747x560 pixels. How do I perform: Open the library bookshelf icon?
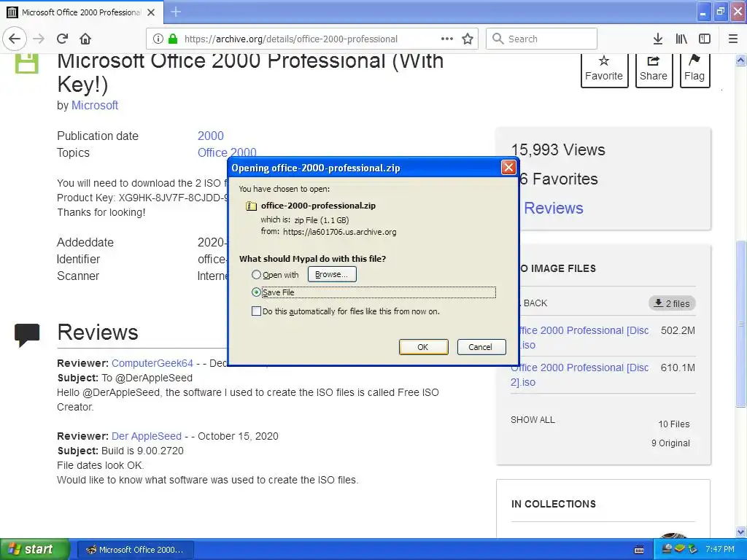681,39
